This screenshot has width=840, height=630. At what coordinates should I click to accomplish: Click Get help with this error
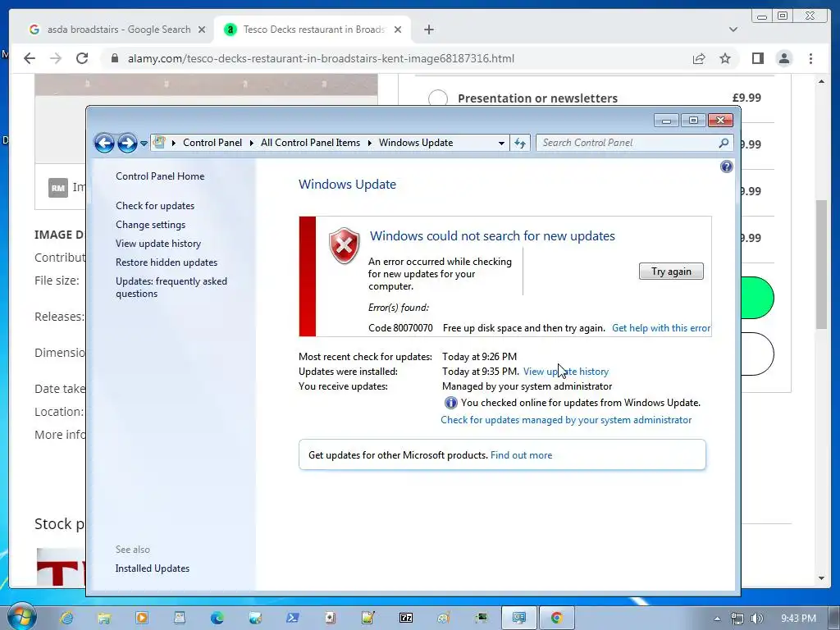[661, 328]
